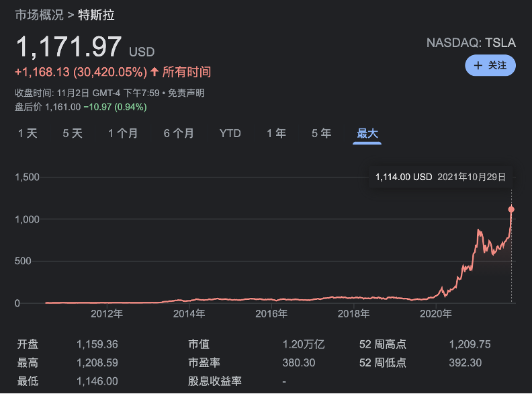
Task: Click the NASDAQ: TSLA ticker label
Action: 471,42
